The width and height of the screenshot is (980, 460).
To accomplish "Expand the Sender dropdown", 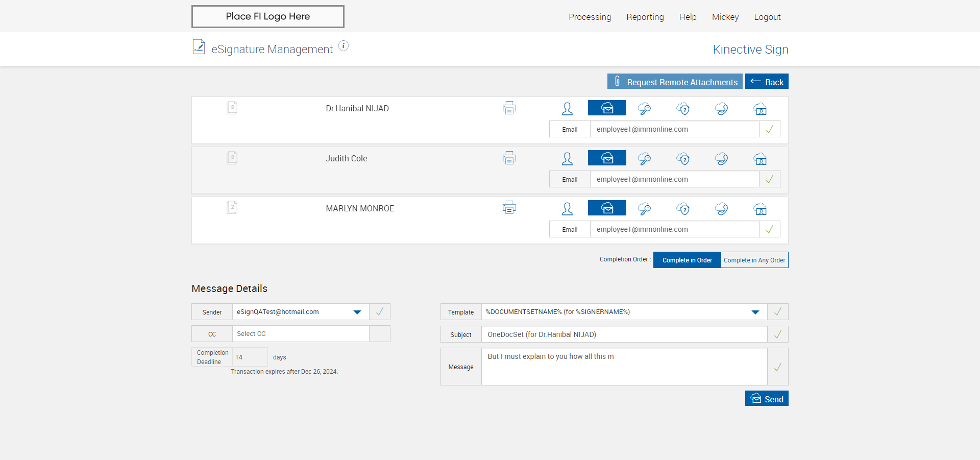I will coord(357,312).
